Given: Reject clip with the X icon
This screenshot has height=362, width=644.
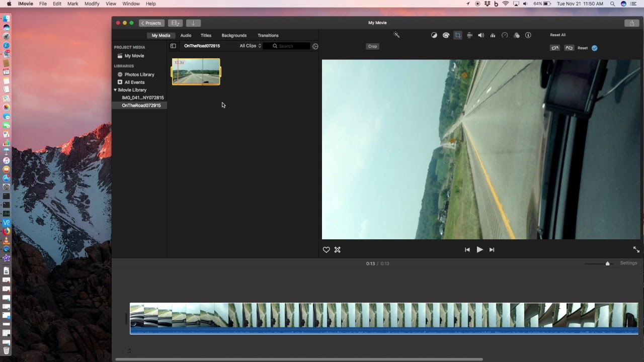Looking at the screenshot, I should pyautogui.click(x=338, y=250).
